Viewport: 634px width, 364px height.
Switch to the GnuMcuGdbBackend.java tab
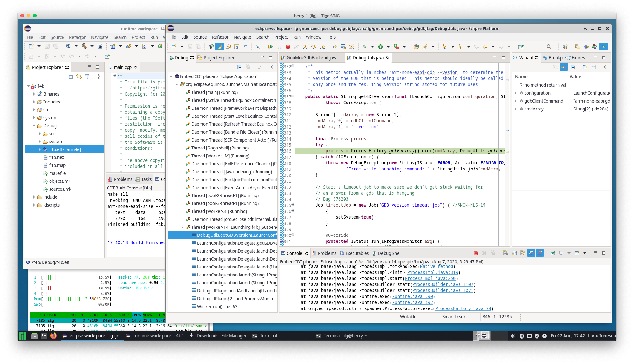click(x=312, y=58)
